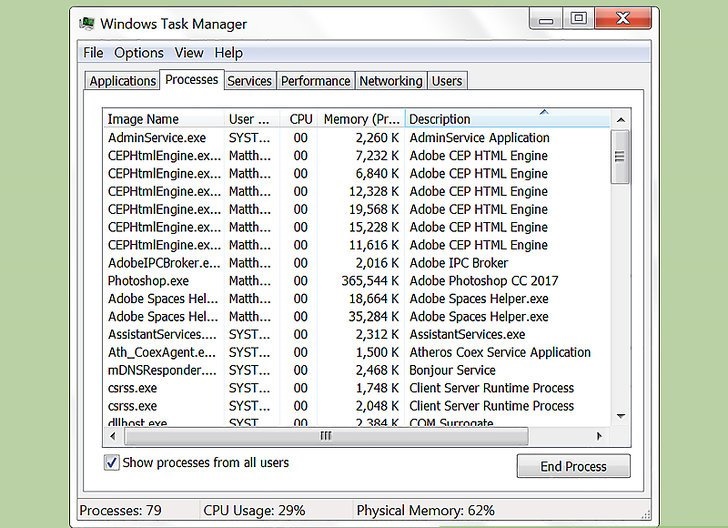The width and height of the screenshot is (728, 528).
Task: Switch to the Performance tab
Action: tap(315, 81)
